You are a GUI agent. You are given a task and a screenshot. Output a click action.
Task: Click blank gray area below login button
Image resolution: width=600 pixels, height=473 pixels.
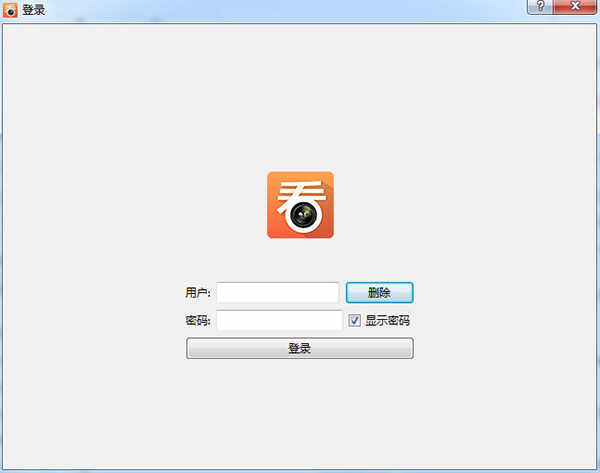click(300, 410)
